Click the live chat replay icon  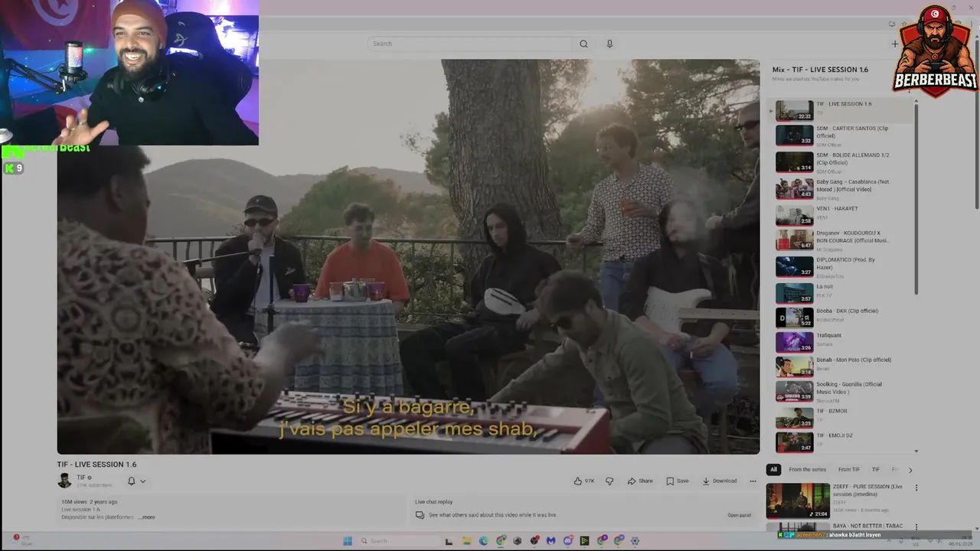pos(420,515)
